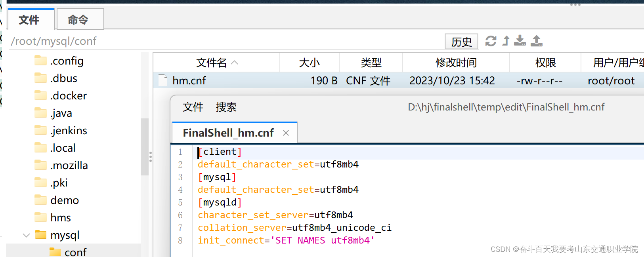Click the conf folder icon in tree

55,252
